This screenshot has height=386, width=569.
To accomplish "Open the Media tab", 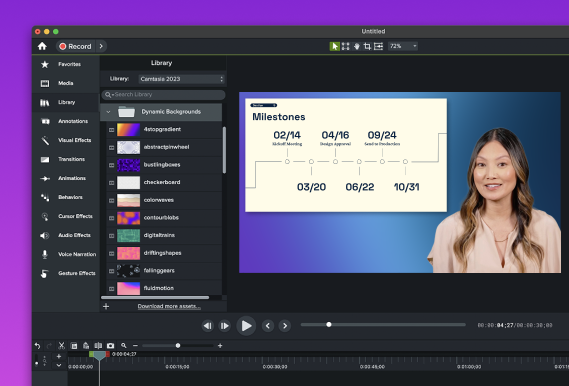I will click(x=65, y=83).
